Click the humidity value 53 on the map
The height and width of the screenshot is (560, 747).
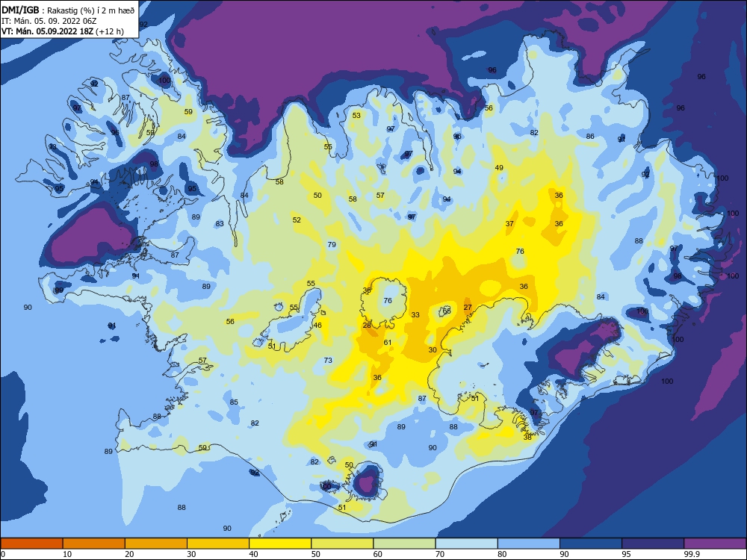coord(357,115)
